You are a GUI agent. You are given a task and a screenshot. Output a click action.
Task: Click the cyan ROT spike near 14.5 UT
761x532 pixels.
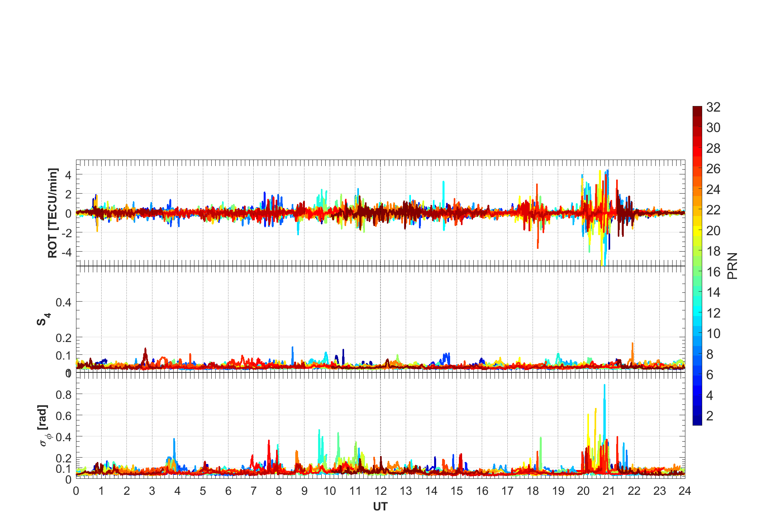pos(443,183)
